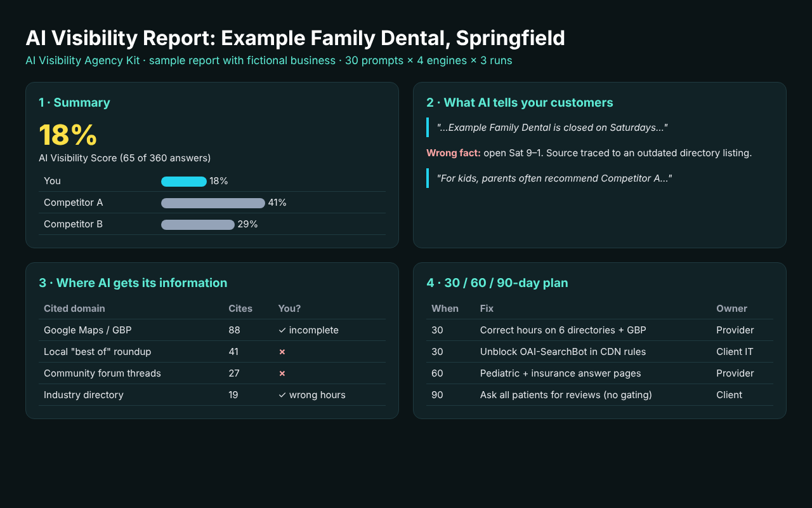Click the red X in the Local "best of" roundup row
Image resolution: width=812 pixels, height=508 pixels.
[282, 352]
